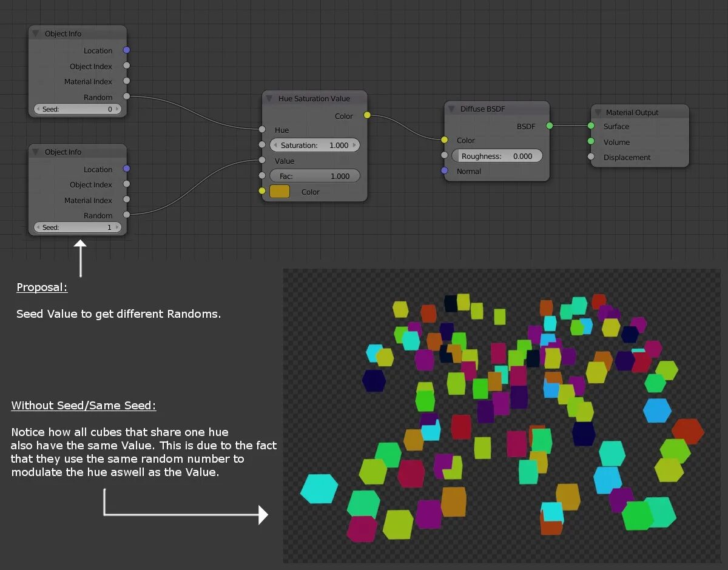The image size is (728, 570).
Task: Collapse the Diffuse BSDF node triangle
Action: pyautogui.click(x=451, y=109)
